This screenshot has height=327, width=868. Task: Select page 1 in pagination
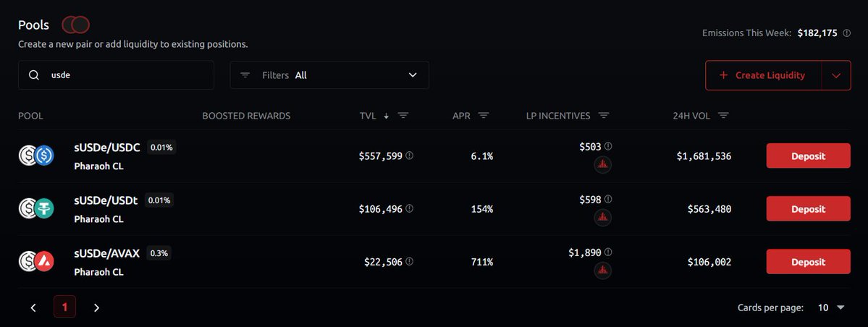(x=64, y=307)
